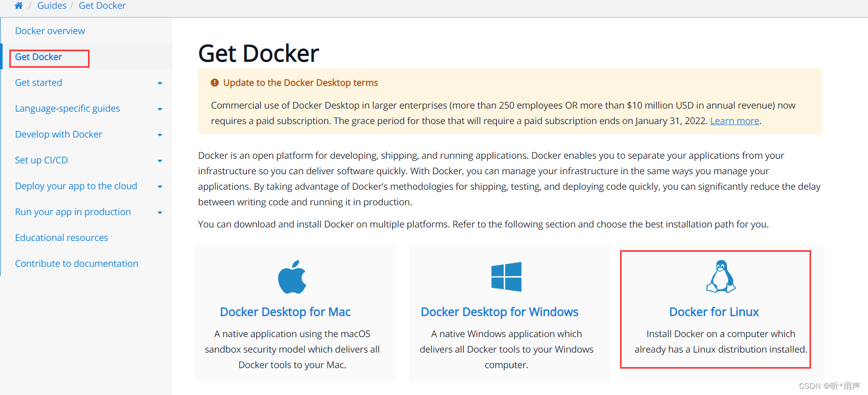Expand Language-specific guides arrow
This screenshot has height=395, width=868.
(x=160, y=109)
